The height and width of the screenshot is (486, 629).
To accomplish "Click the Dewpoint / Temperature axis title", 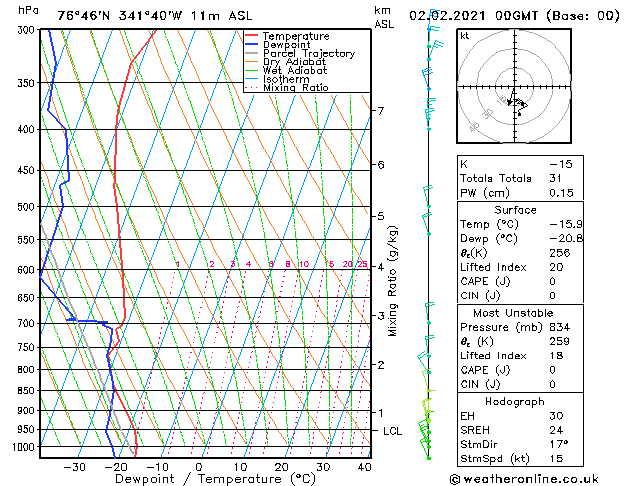I will (215, 479).
